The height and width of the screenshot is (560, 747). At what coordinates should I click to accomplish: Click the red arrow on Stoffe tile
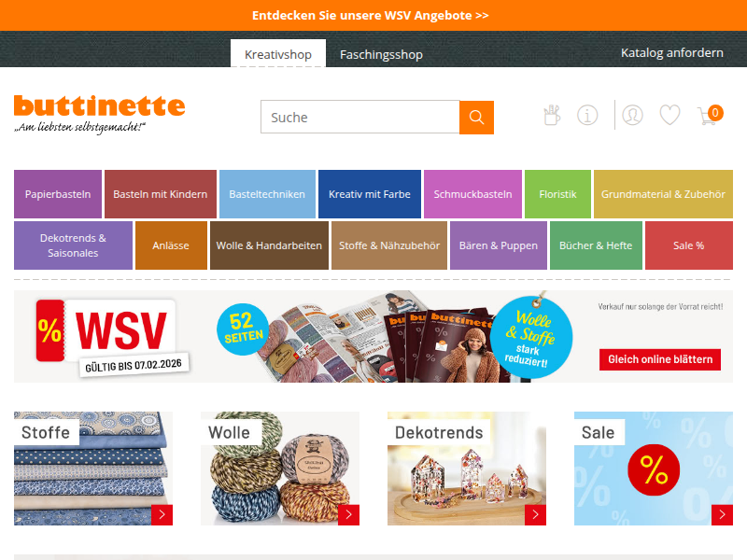pyautogui.click(x=162, y=515)
